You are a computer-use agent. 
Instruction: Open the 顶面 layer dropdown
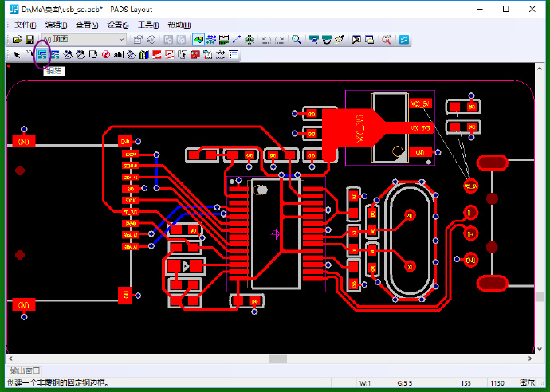[x=84, y=39]
